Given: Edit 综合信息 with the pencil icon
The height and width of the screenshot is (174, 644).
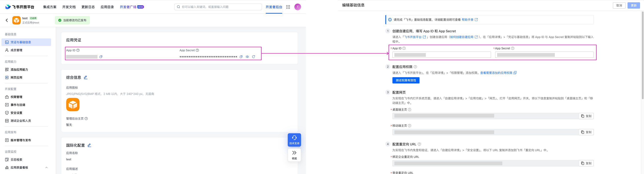Looking at the screenshot, I should click(x=85, y=77).
